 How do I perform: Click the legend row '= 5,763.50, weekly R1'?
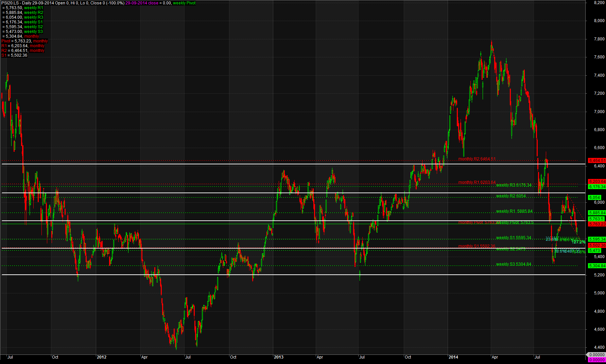(23, 8)
